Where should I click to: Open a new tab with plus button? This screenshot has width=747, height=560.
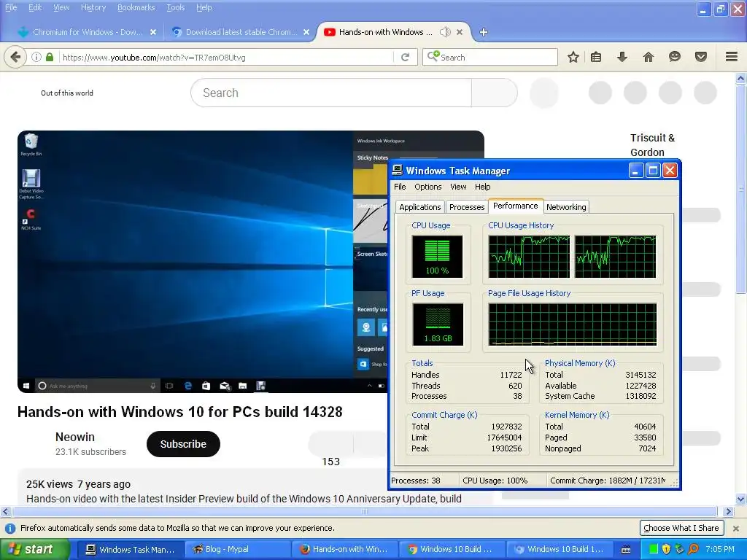[484, 32]
